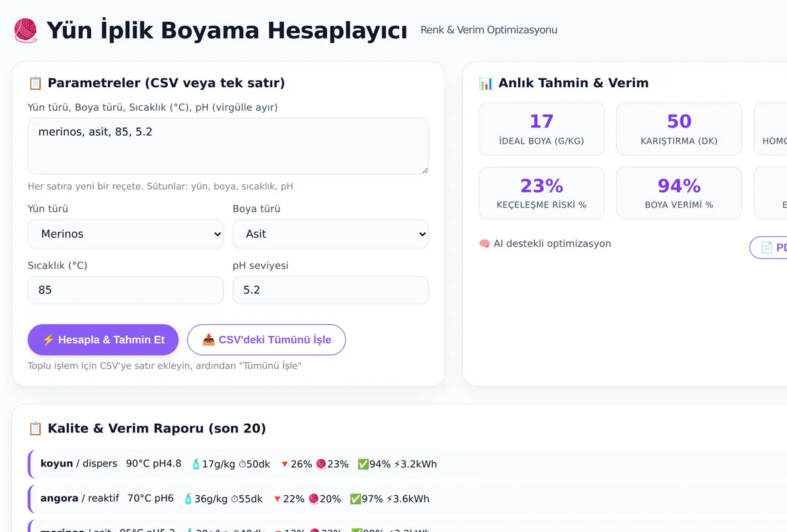Click the Karıştırma (DK) card showing 50

click(x=679, y=129)
